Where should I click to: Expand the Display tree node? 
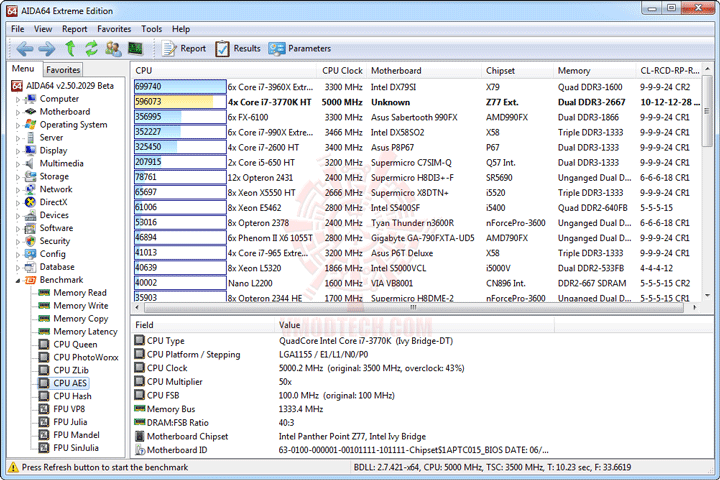18,151
